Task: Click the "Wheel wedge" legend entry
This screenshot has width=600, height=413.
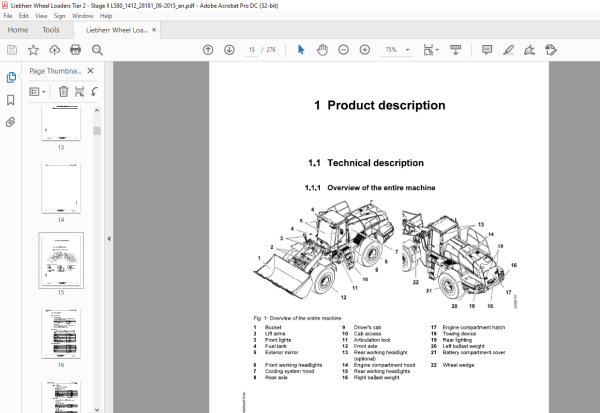Action: [x=458, y=365]
